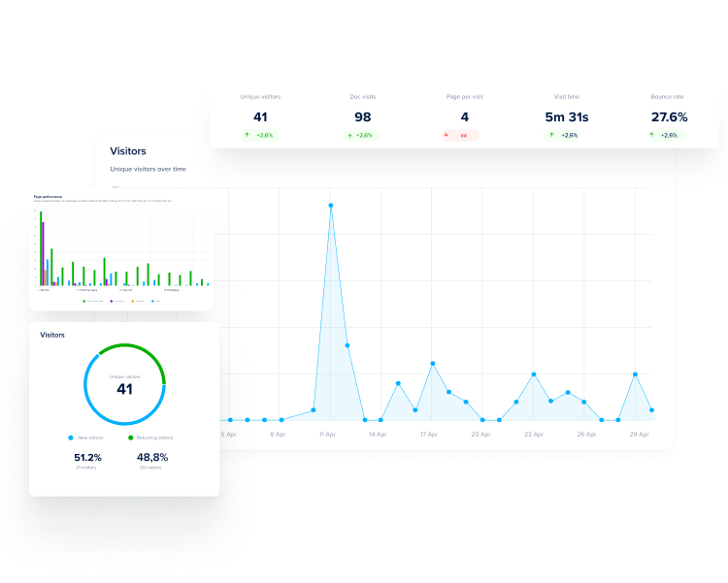Click the Visit time value 5m 31s
This screenshot has width=728, height=583.
coord(567,117)
